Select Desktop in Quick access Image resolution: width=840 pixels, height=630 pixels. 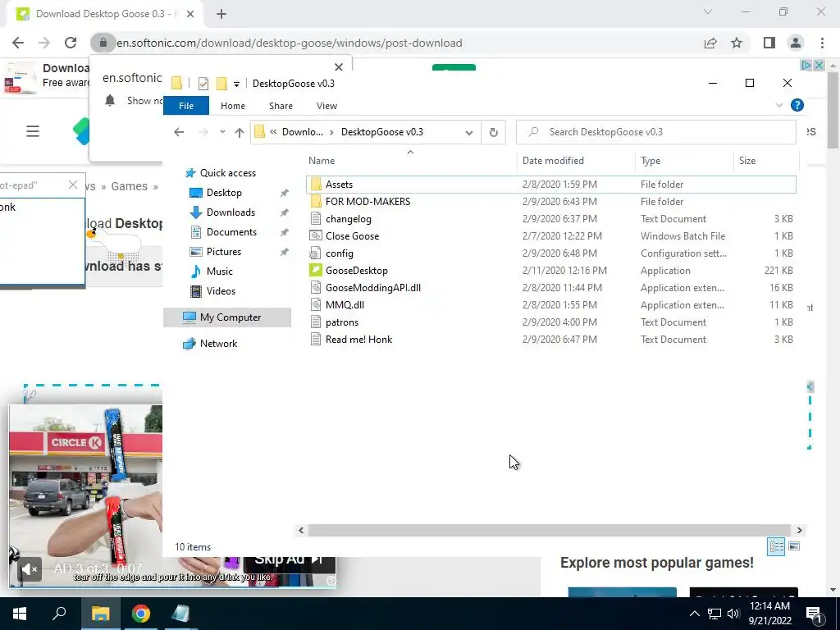tap(224, 193)
